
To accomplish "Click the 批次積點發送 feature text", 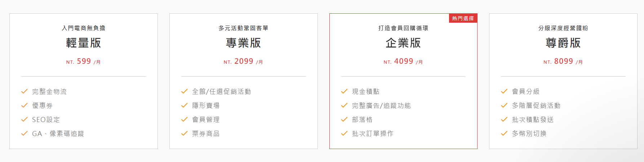I will pyautogui.click(x=533, y=120).
